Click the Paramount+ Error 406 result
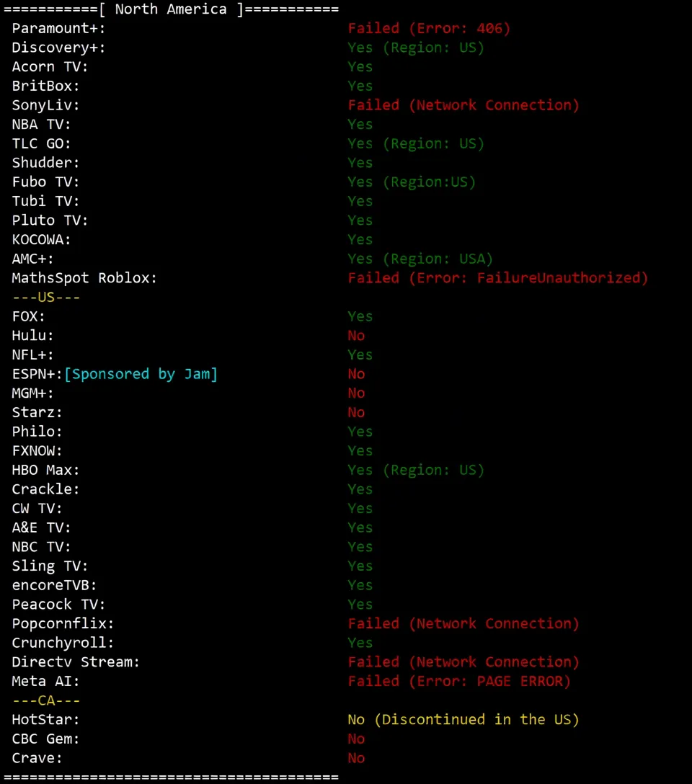Image resolution: width=692 pixels, height=784 pixels. [429, 29]
